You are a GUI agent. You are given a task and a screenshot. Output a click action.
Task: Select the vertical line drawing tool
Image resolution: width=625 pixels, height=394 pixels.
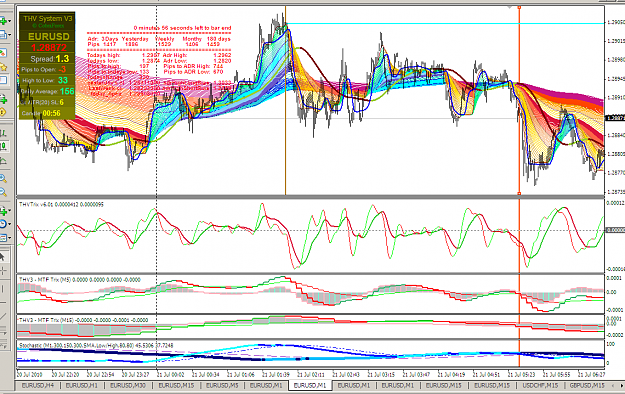point(3,288)
